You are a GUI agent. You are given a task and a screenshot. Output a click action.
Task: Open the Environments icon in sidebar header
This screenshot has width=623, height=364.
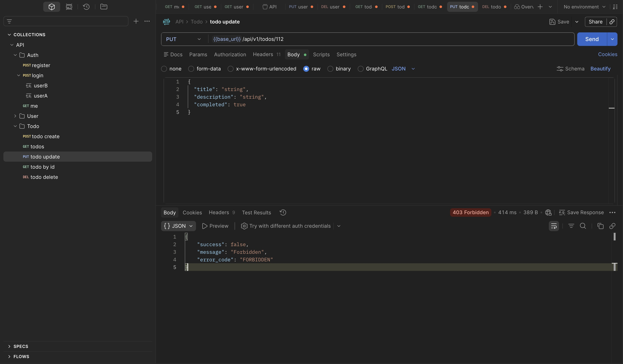(x=69, y=7)
